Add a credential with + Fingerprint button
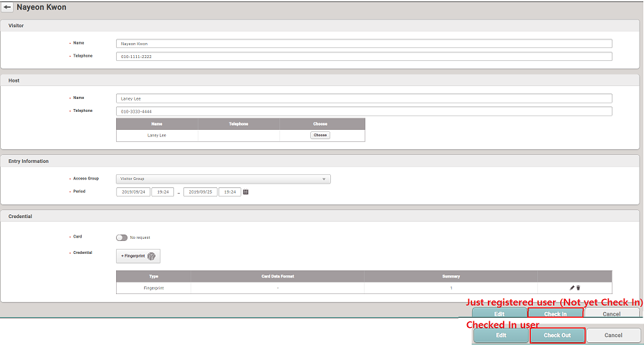 (x=138, y=256)
